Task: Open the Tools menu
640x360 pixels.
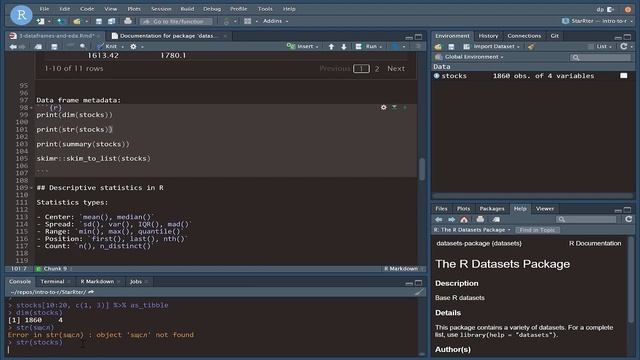Action: pyautogui.click(x=265, y=9)
